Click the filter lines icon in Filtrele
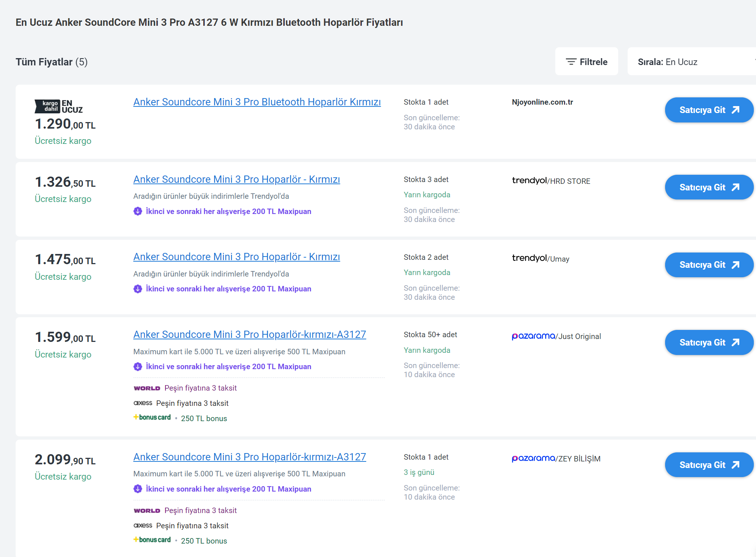 click(x=571, y=62)
